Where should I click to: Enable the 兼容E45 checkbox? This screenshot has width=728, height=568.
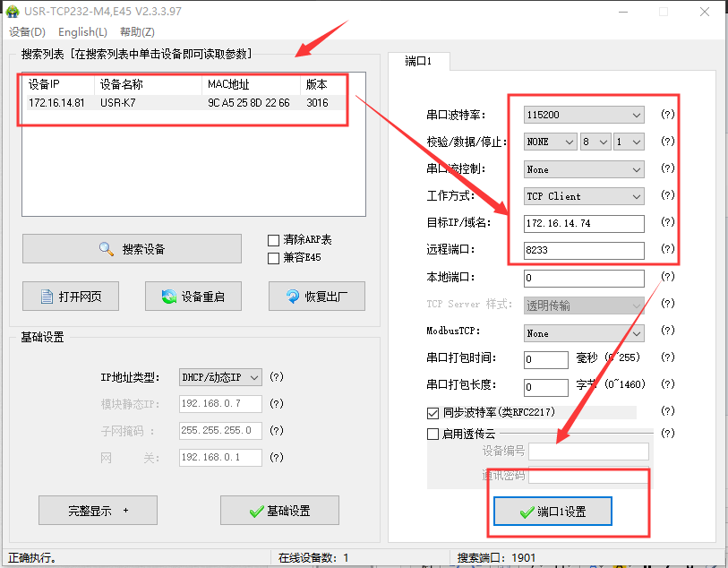point(274,258)
